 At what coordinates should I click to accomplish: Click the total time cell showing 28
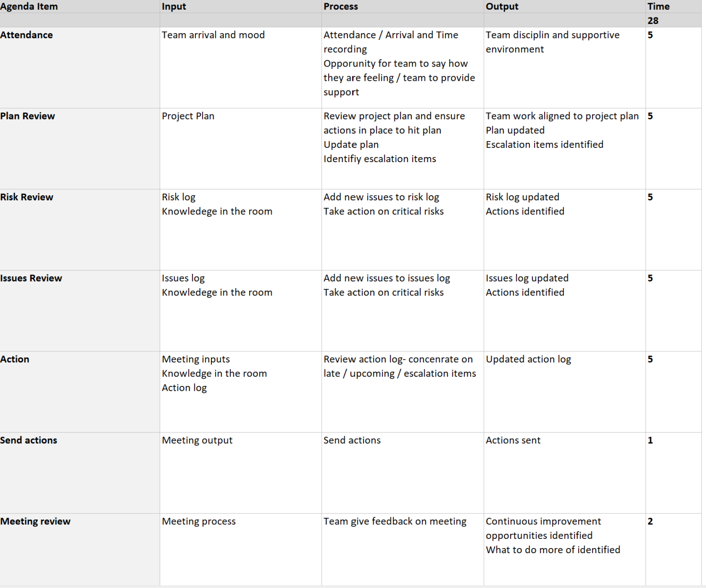point(653,21)
